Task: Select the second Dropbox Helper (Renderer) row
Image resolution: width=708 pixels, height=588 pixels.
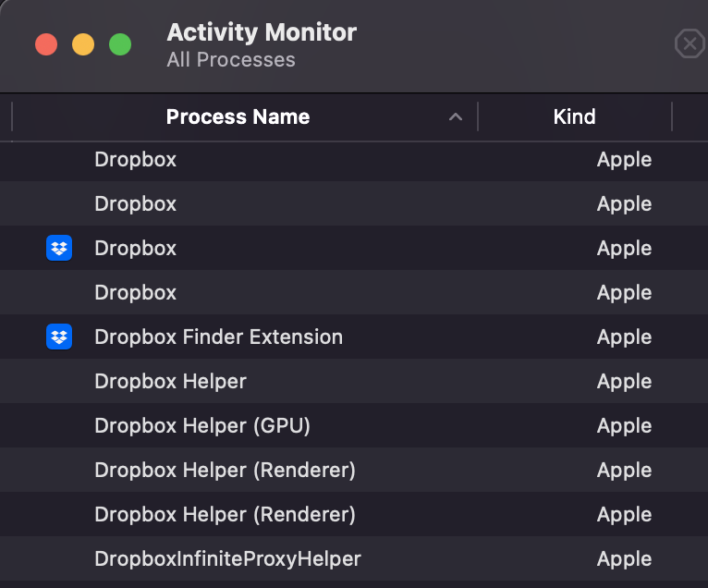Action: click(225, 514)
